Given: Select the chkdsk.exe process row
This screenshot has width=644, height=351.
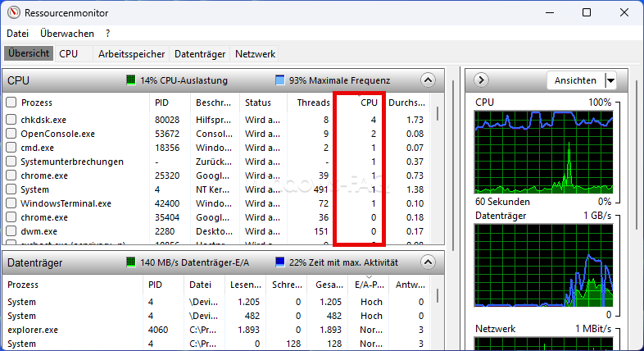Looking at the screenshot, I should pos(218,120).
